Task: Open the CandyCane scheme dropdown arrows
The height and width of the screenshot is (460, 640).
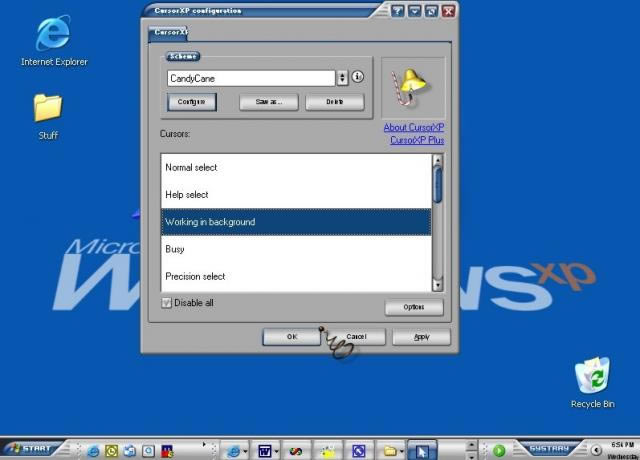Action: coord(342,78)
